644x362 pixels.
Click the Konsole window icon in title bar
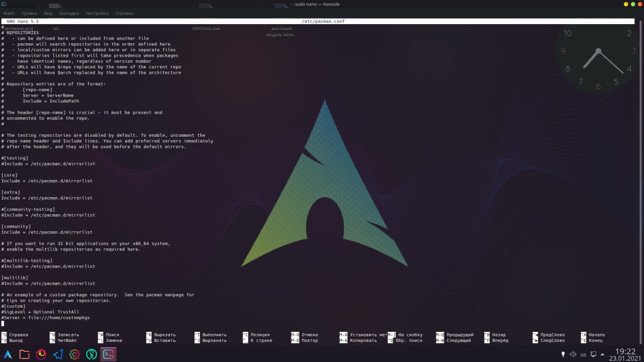(x=4, y=4)
